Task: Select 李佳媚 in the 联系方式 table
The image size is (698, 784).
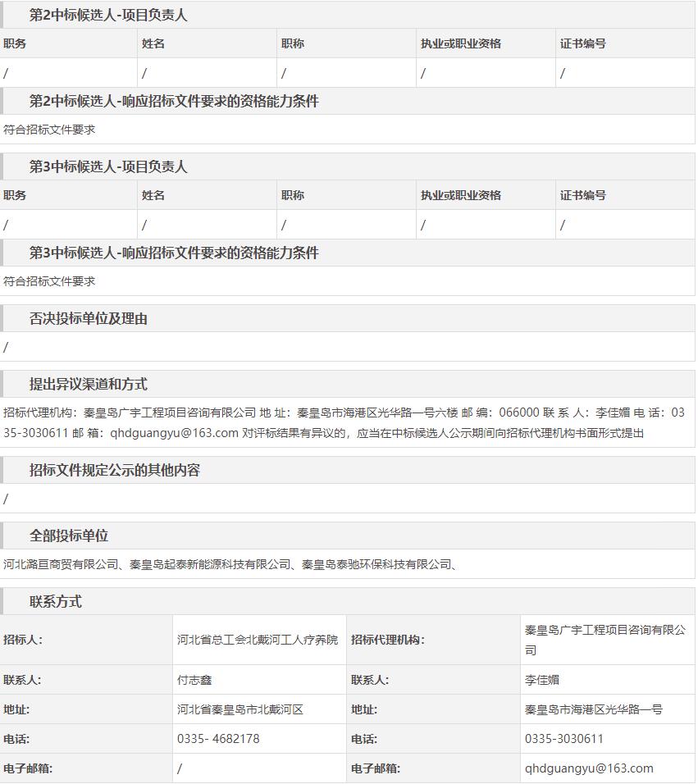Action: 542,680
